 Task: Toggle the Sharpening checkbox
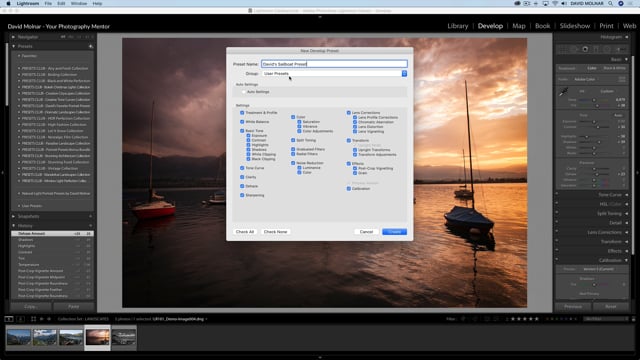(x=242, y=195)
